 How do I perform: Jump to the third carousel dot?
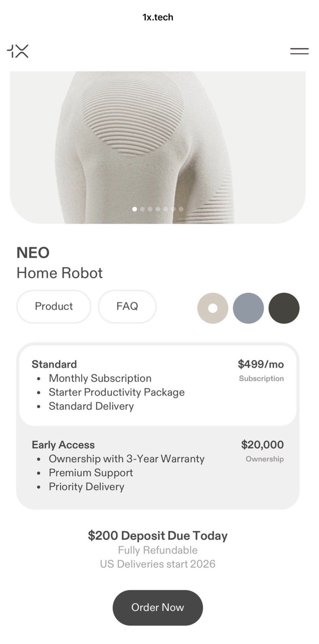[150, 209]
